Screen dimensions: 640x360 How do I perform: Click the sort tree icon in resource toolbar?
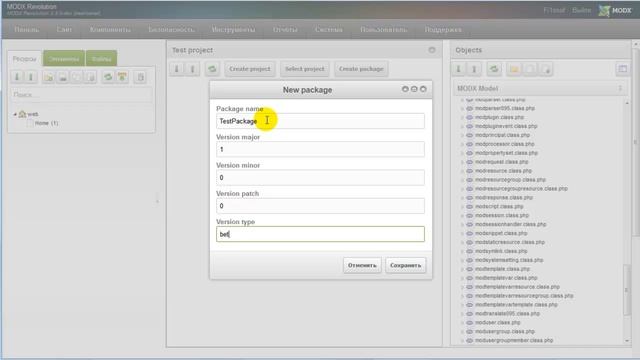(122, 77)
